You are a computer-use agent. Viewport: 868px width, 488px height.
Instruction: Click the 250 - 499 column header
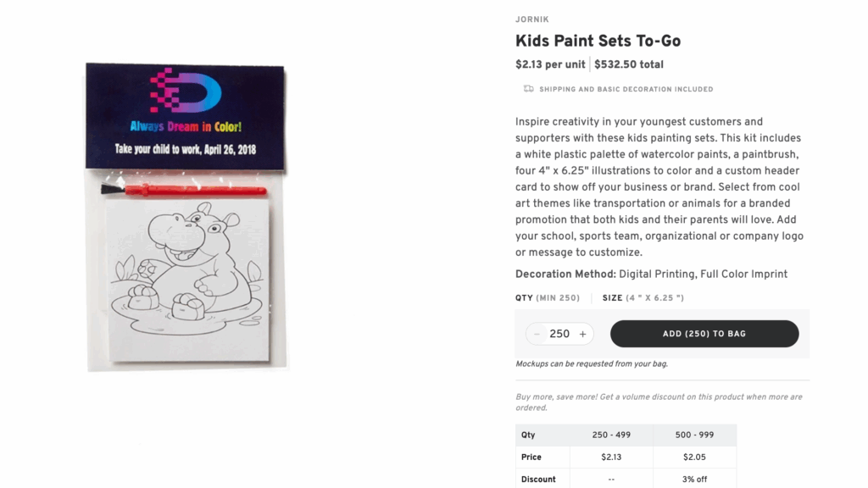tap(610, 435)
